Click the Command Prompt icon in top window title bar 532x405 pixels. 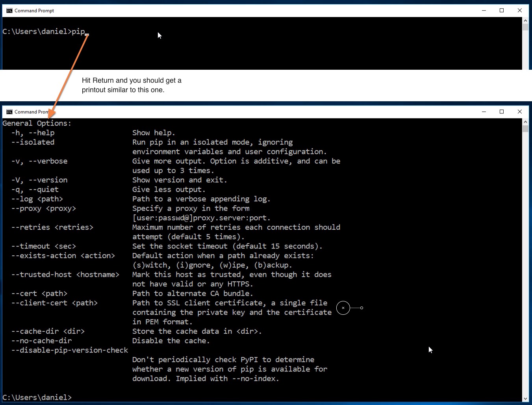coord(9,10)
